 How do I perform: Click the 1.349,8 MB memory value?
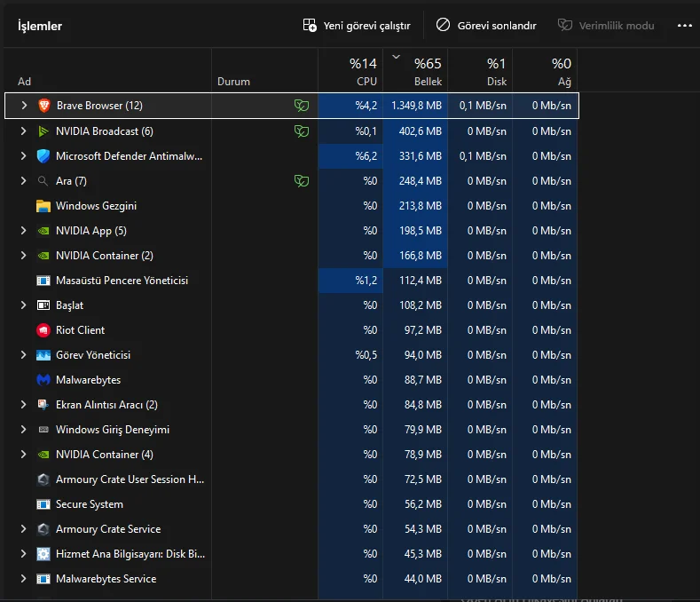[416, 106]
